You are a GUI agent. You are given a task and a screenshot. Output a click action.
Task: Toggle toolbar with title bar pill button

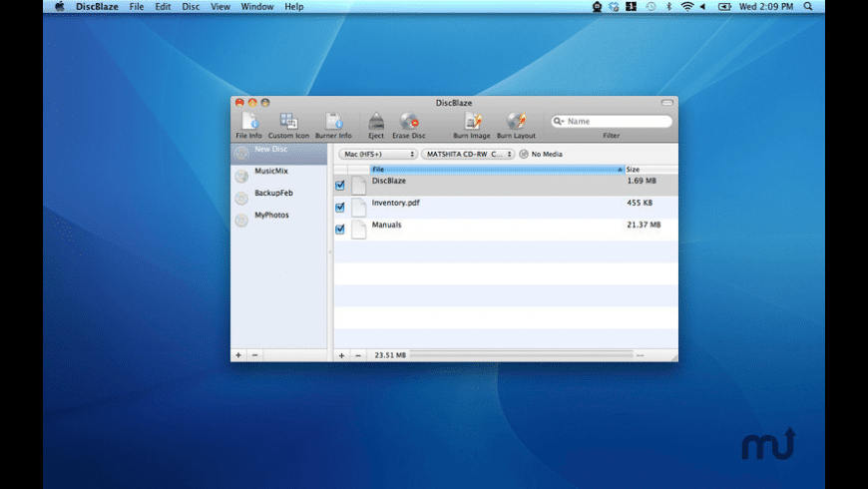click(667, 103)
